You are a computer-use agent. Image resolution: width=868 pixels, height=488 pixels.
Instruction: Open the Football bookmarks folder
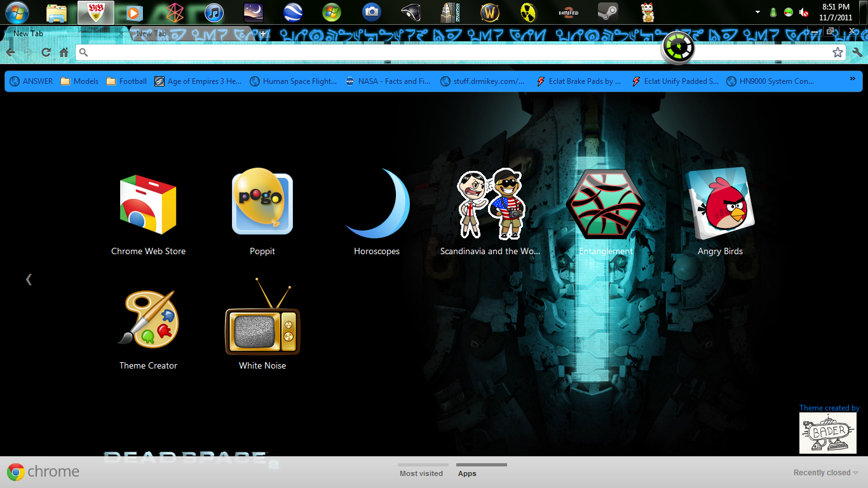click(126, 81)
